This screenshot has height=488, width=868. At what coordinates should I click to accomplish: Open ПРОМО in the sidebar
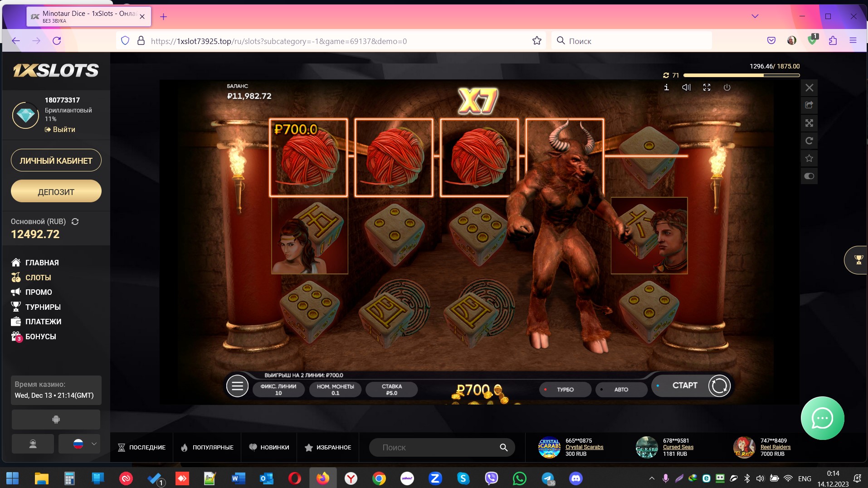tap(32, 292)
